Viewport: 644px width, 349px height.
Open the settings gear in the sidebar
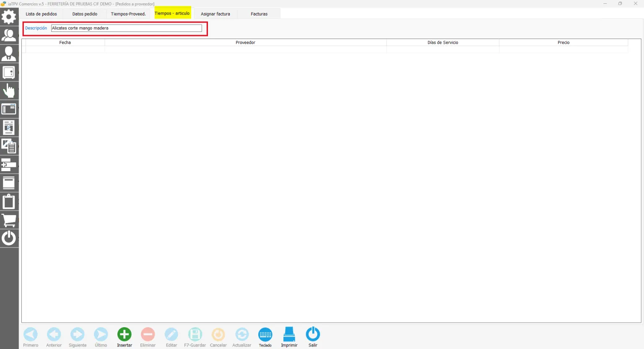[x=9, y=17]
